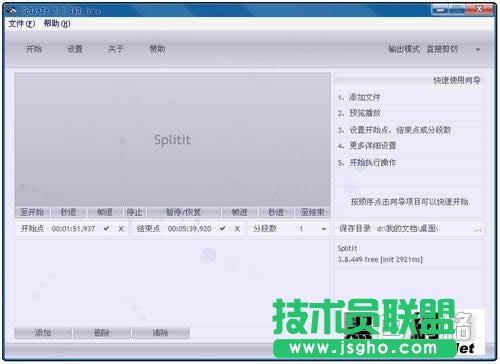Browse save directory with ... button
This screenshot has height=364, width=500.
[478, 229]
